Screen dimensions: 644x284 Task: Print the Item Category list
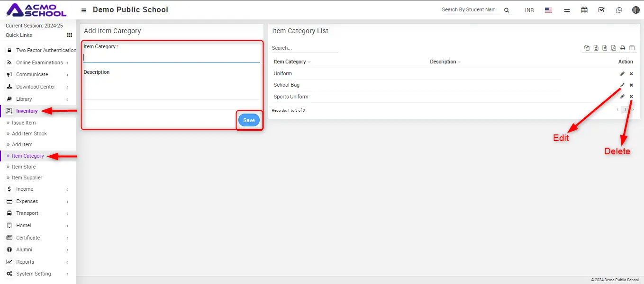point(623,48)
